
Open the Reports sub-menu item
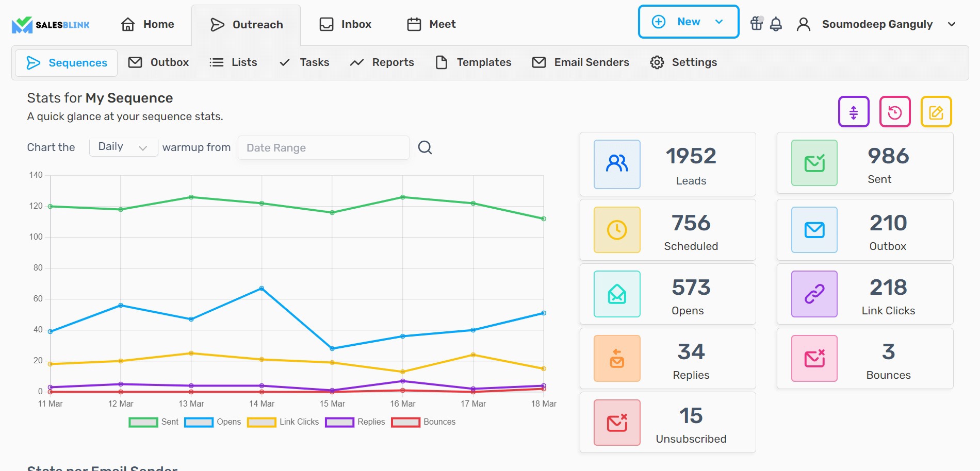tap(382, 62)
